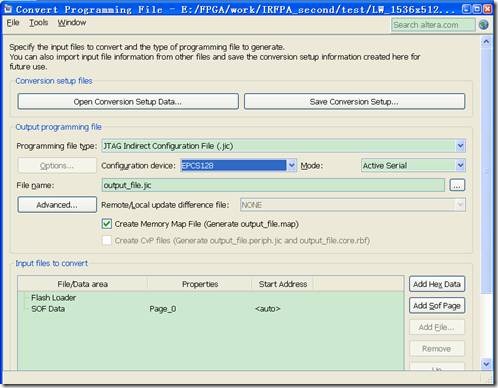The image size is (498, 388).
Task: Expand the Programming file type dropdown
Action: coord(460,146)
